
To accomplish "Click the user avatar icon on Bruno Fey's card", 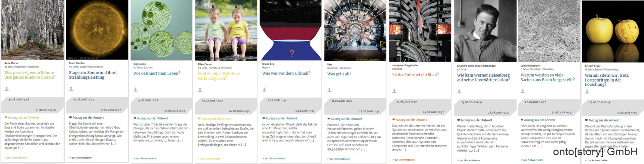I will pyautogui.click(x=264, y=90).
